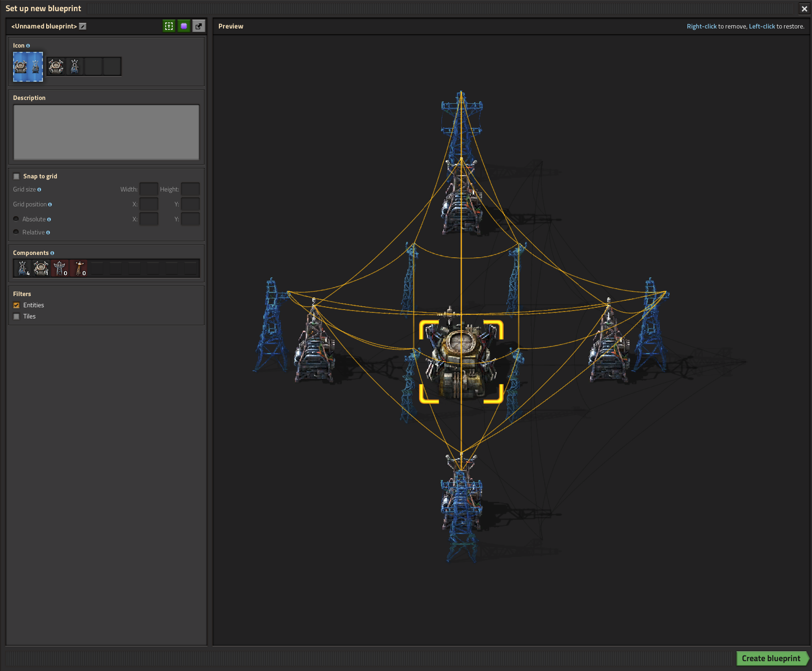Click the wooden-colored pole component with count 0
This screenshot has height=671, width=812.
(x=78, y=268)
